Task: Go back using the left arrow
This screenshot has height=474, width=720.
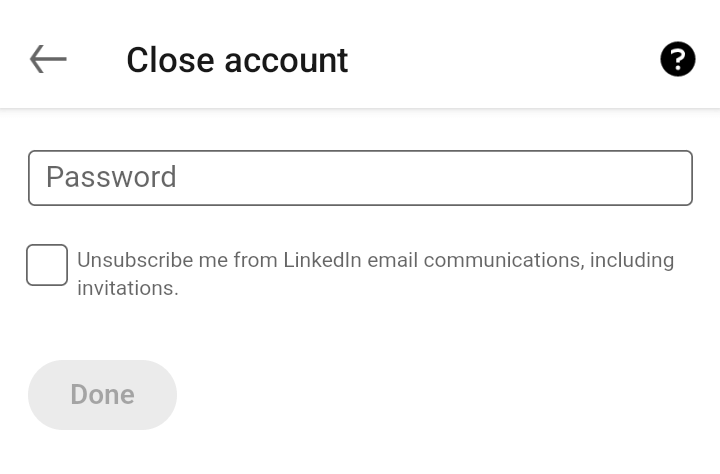Action: pos(48,59)
